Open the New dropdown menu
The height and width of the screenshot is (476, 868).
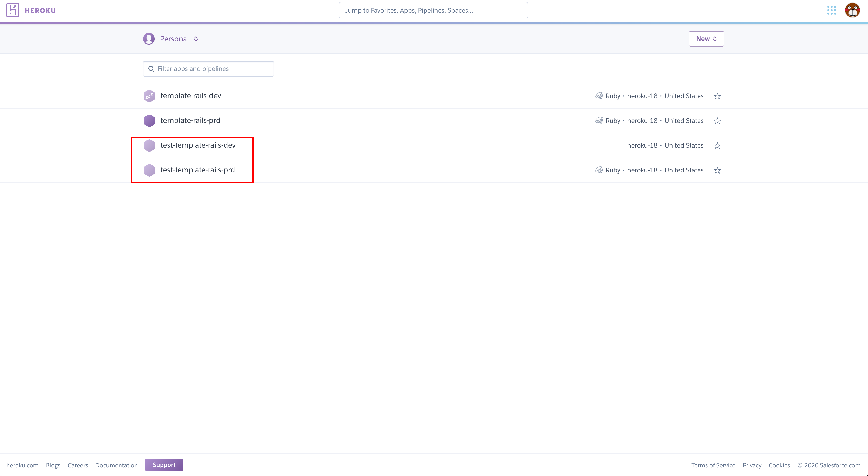tap(706, 39)
